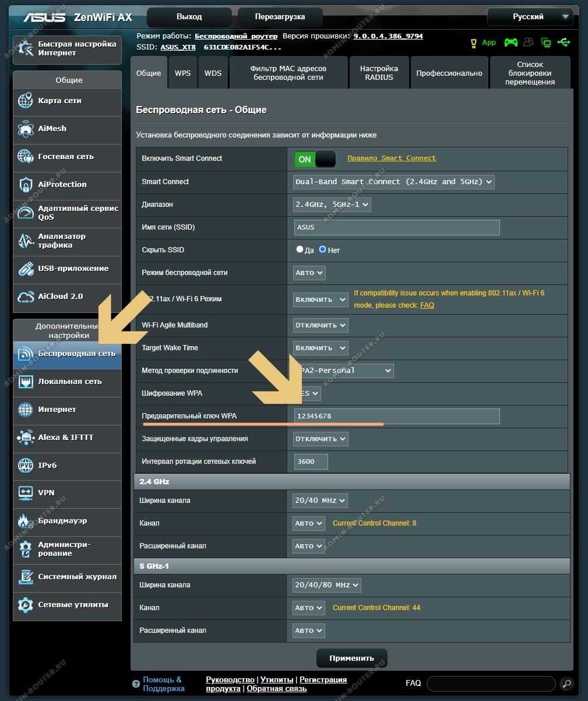Screen dimensions: 588x701
Task: Toggle the Smart Connect ON switch
Action: pyautogui.click(x=315, y=159)
